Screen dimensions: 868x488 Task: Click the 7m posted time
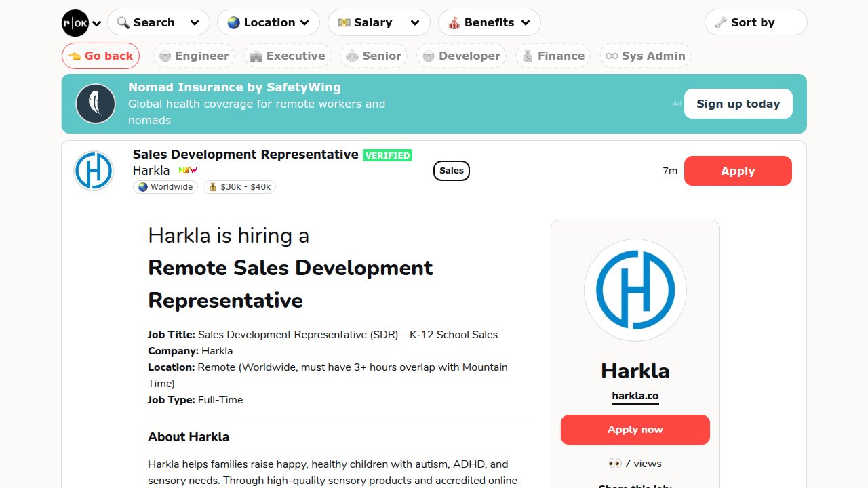670,171
